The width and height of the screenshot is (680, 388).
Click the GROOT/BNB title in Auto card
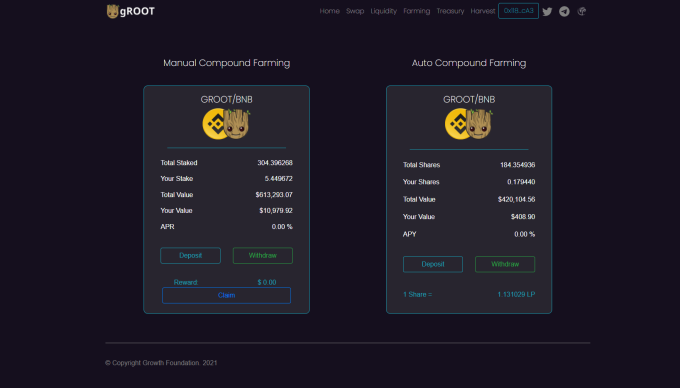[x=469, y=99]
